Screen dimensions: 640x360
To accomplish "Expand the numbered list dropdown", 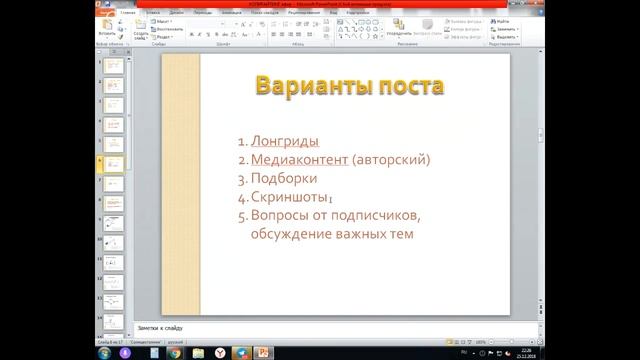I will coord(291,24).
